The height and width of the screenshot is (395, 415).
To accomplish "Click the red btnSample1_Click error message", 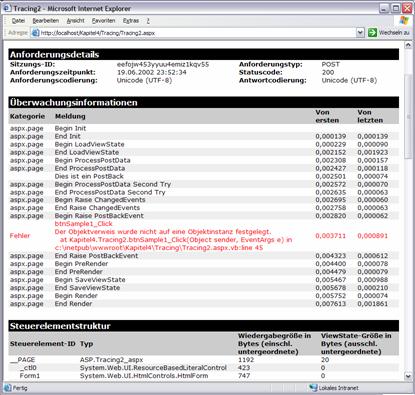I will point(83,224).
